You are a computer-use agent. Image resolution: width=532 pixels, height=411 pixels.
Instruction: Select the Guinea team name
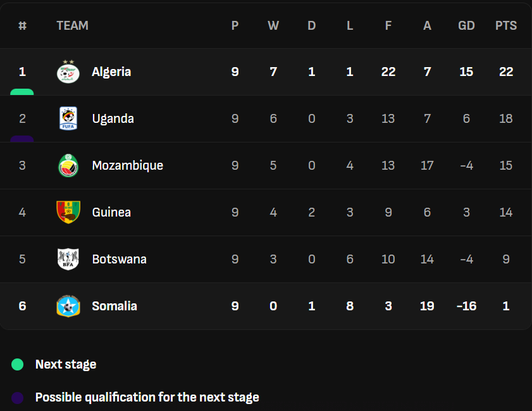click(111, 212)
